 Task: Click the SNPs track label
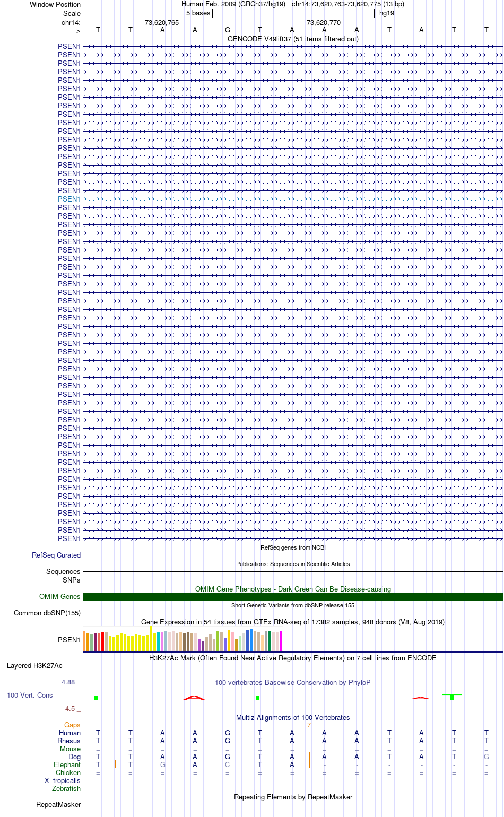coord(71,580)
